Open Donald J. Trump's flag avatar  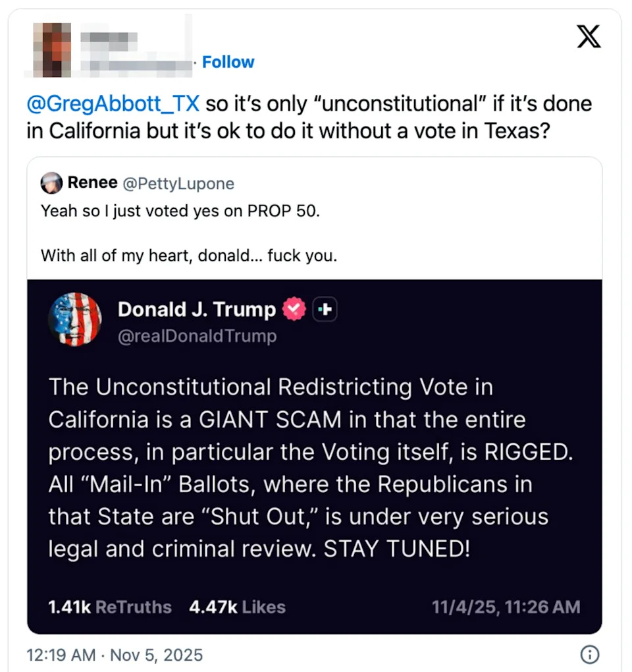(x=75, y=320)
